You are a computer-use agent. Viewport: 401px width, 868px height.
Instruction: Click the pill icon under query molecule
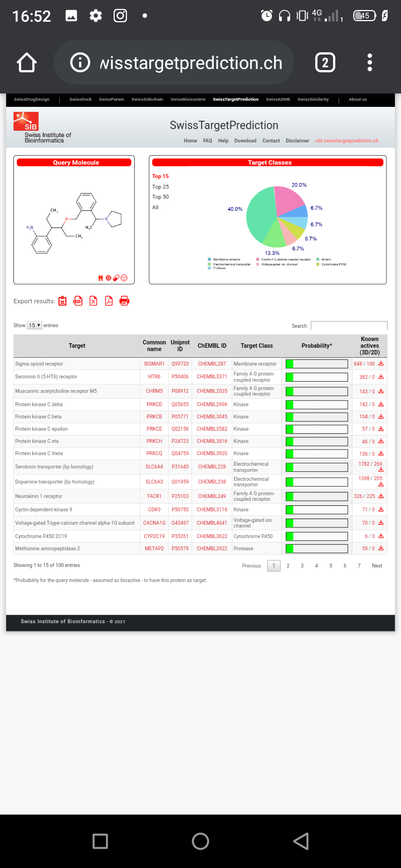116,278
